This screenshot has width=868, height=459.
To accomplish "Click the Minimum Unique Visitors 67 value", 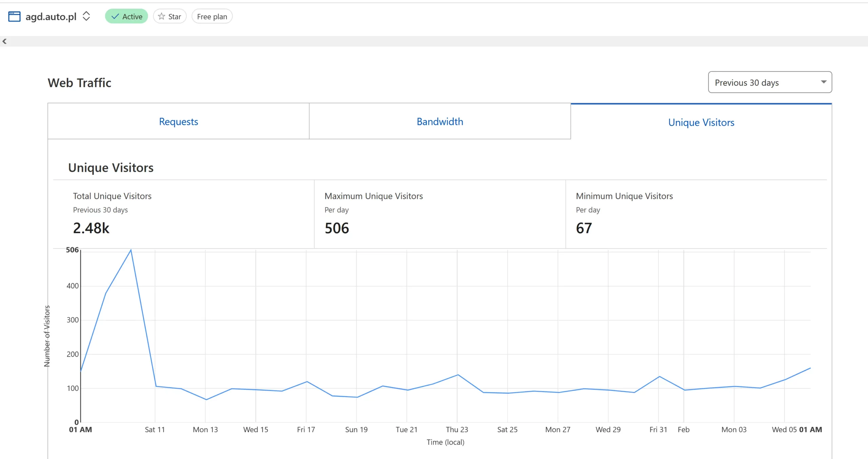I will 584,228.
